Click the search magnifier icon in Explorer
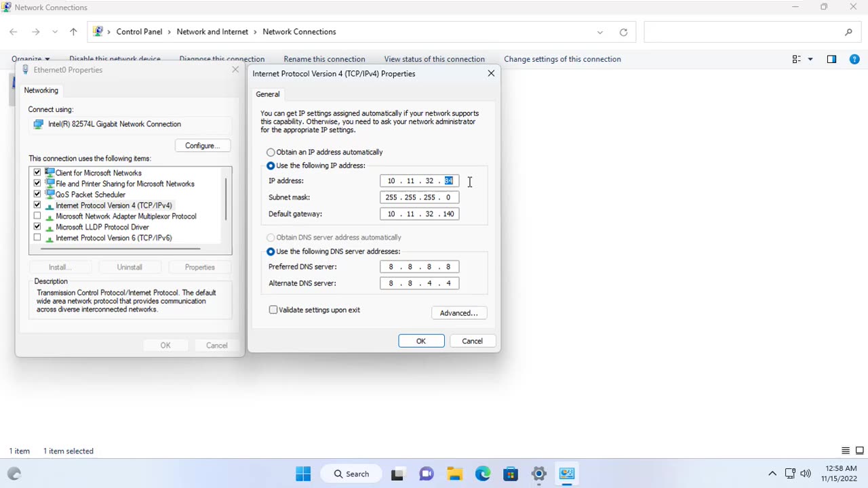868x488 pixels. pyautogui.click(x=848, y=32)
